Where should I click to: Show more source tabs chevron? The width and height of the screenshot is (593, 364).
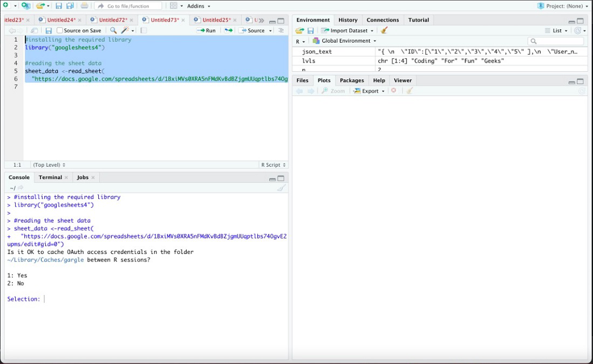[261, 20]
